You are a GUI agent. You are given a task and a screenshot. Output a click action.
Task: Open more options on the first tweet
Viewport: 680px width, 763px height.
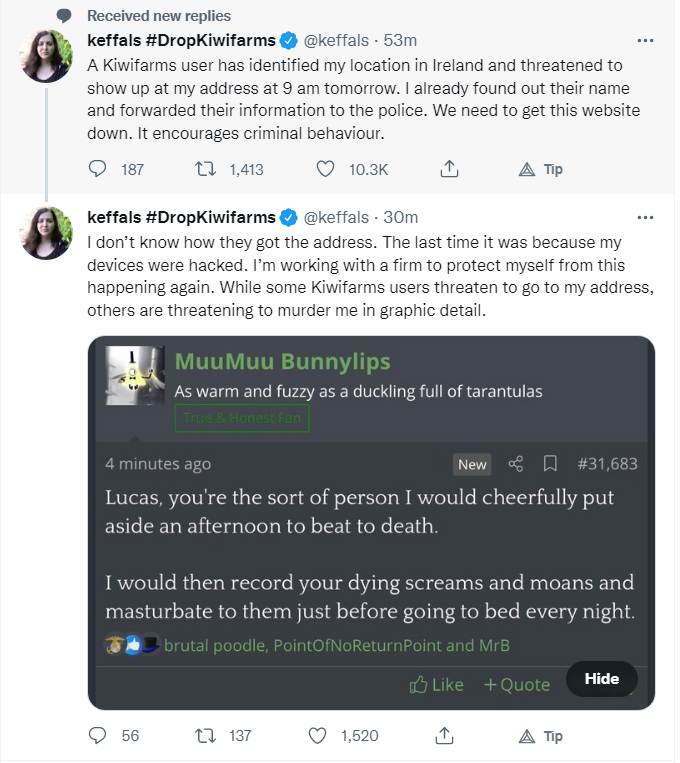[x=646, y=41]
